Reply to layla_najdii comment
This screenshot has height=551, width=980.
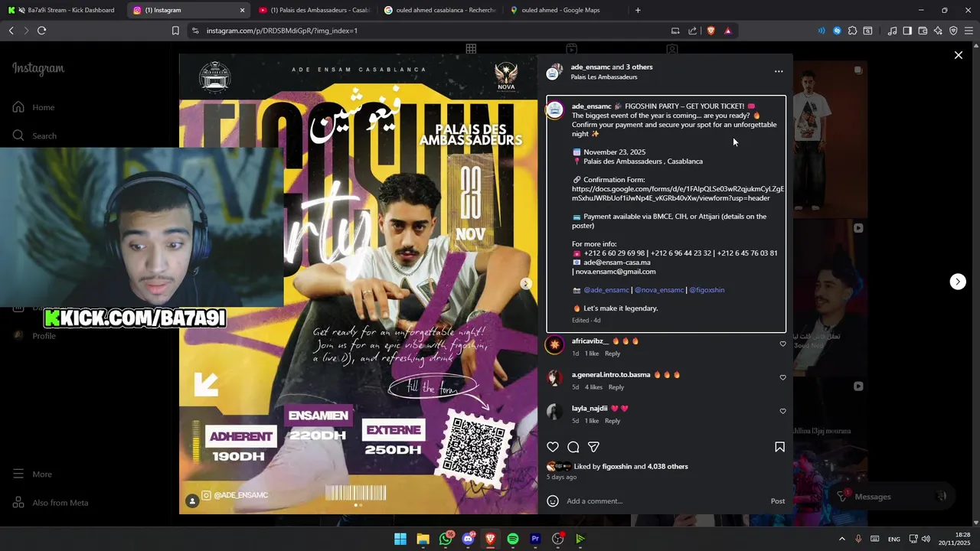[x=612, y=421]
